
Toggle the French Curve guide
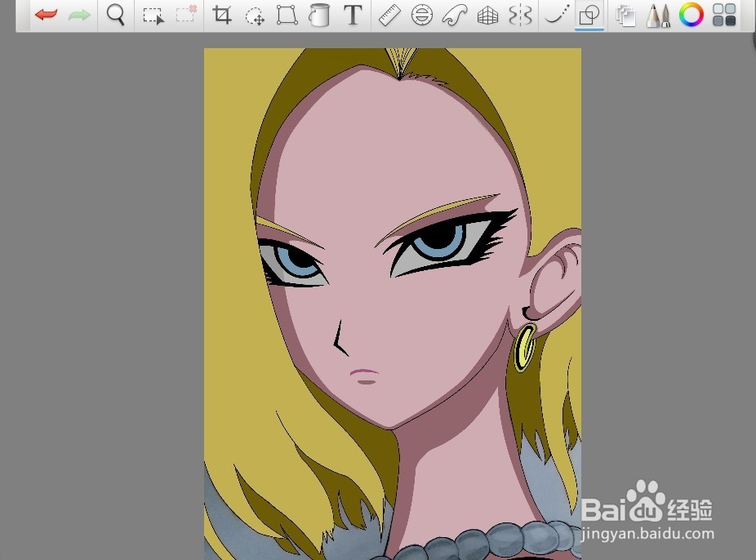[x=455, y=15]
